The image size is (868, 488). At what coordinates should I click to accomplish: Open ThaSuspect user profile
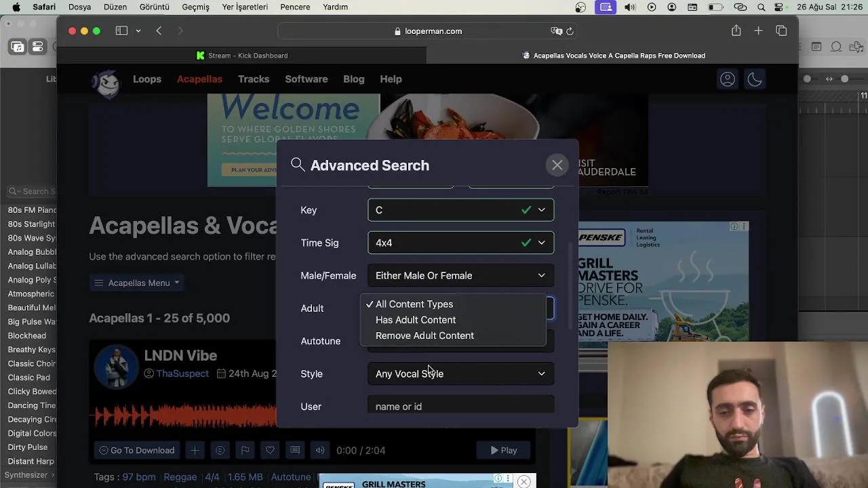coord(182,373)
